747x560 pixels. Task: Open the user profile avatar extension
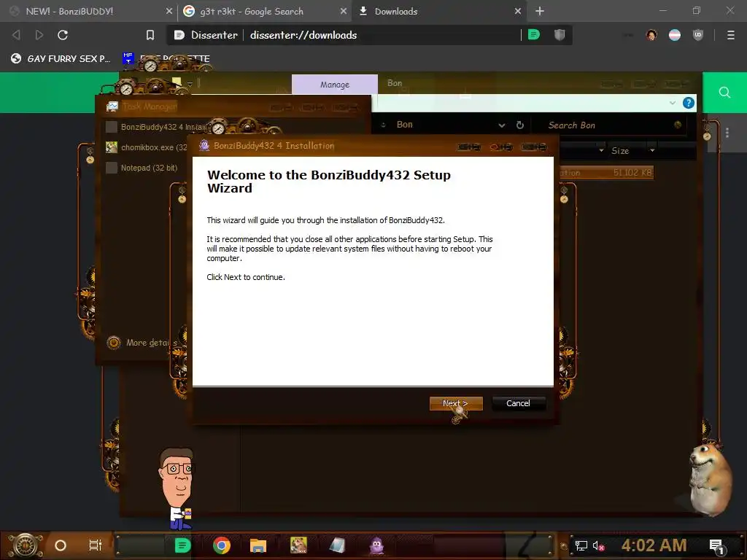[x=651, y=35]
